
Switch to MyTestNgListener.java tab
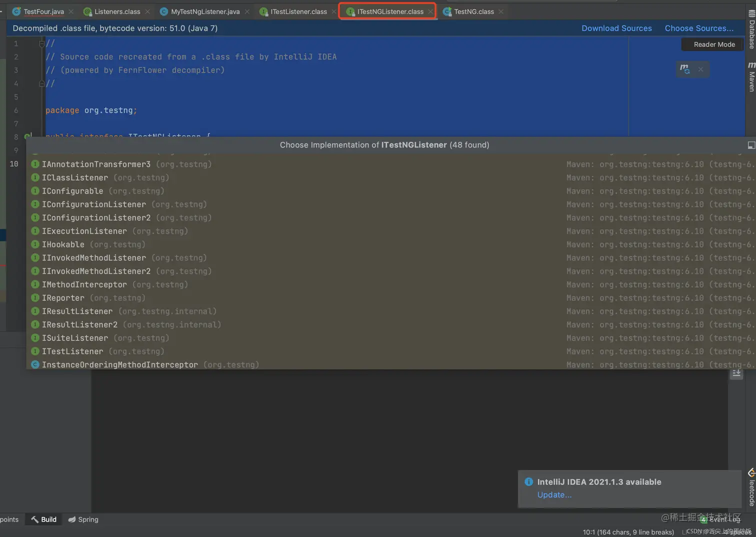click(x=205, y=11)
